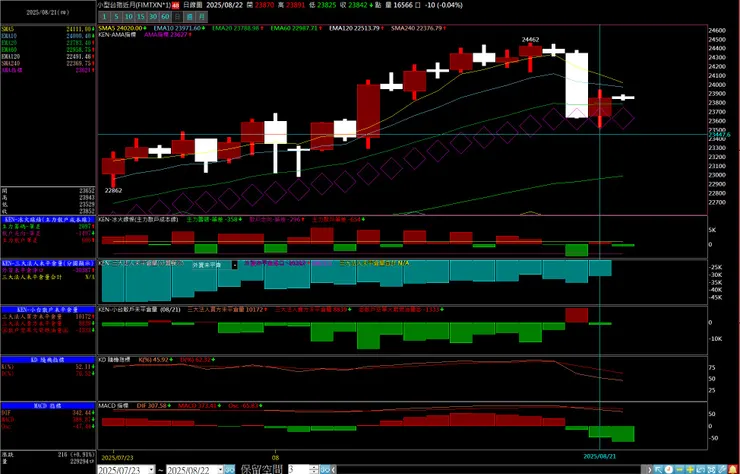Select the pencil drawing tool icon
Viewport: 740px width, 474px height.
tap(722, 469)
